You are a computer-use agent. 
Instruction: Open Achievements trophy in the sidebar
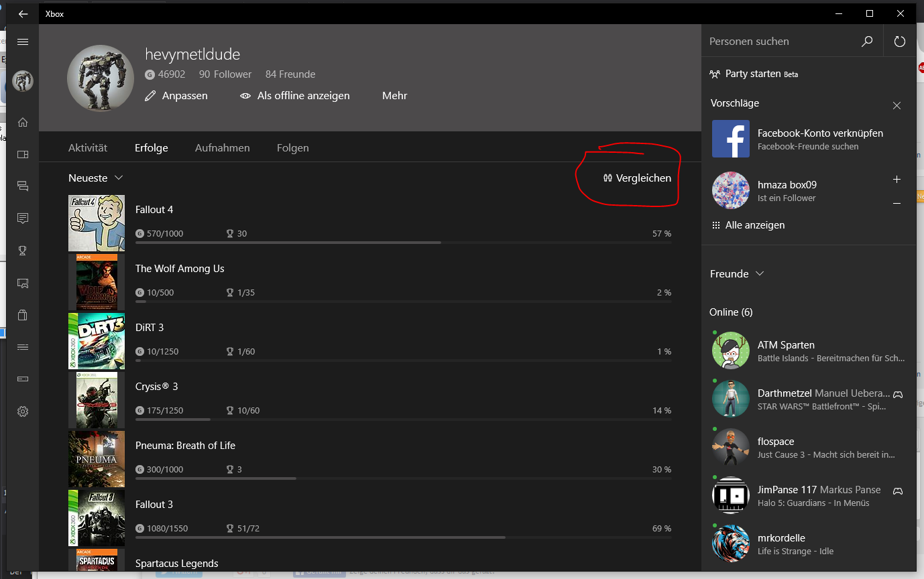23,251
